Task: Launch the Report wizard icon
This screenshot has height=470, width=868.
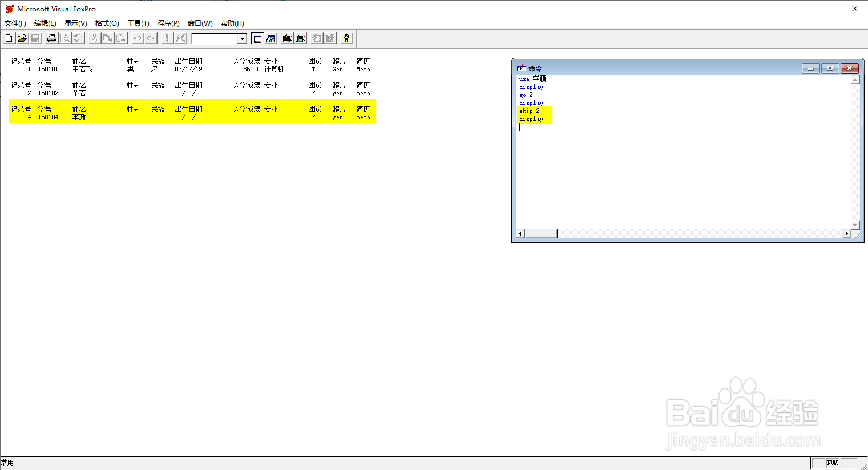Action: coord(300,38)
